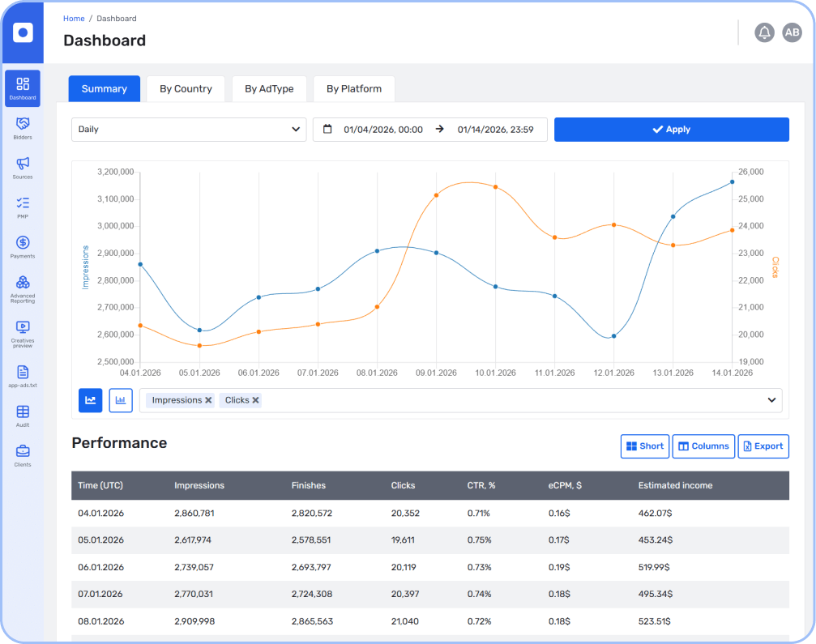Open the Clients section
Viewport: 816px width, 644px height.
tap(22, 454)
